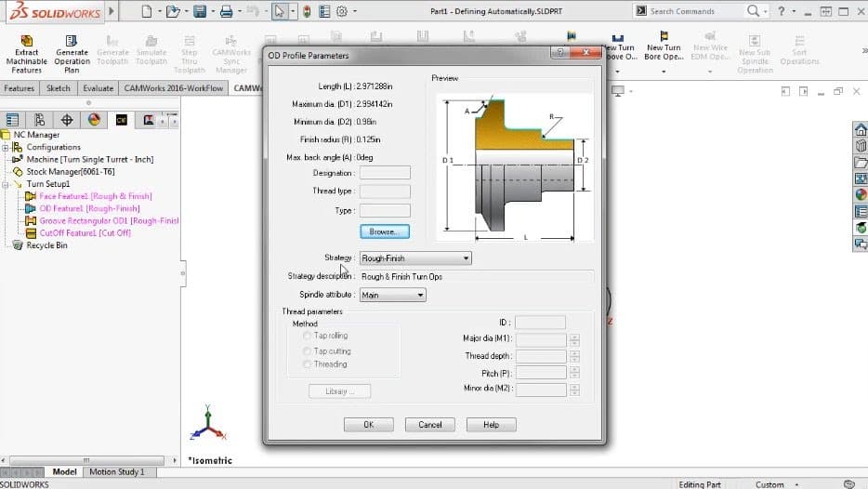Click OK in OD Profile Parameters
The height and width of the screenshot is (489, 868).
coord(369,425)
